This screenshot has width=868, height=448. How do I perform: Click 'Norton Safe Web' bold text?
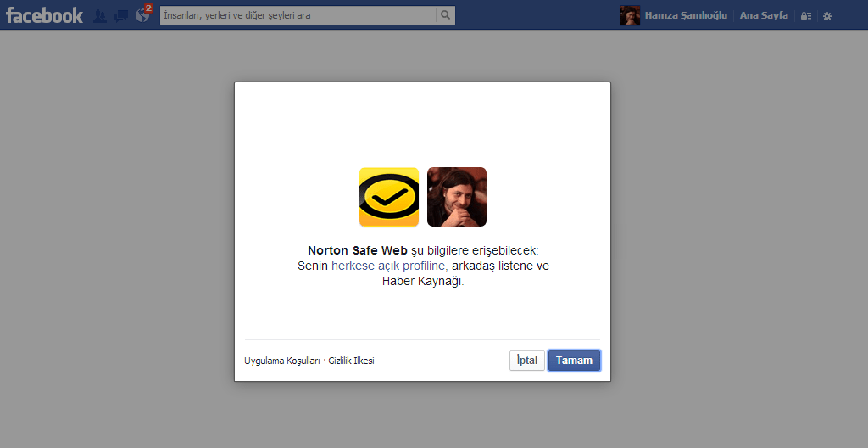(358, 250)
